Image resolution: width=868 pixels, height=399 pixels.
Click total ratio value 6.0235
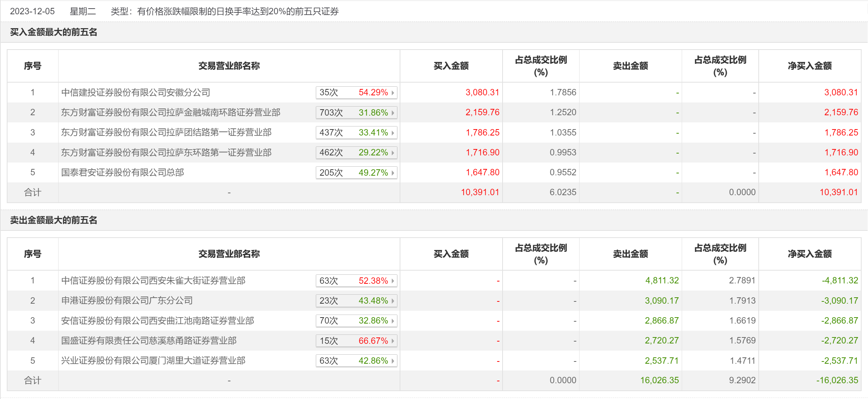563,192
